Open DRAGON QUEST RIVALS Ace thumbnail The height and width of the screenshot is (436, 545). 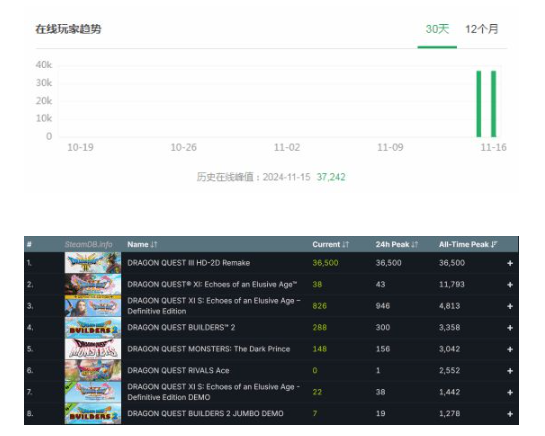coord(93,371)
